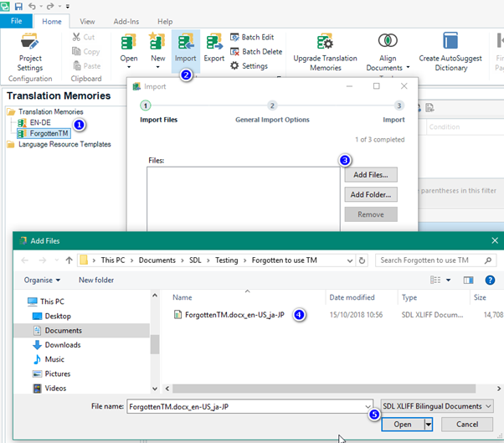This screenshot has height=443, width=504.
Task: Select Language Resource Templates folder
Action: coord(59,144)
